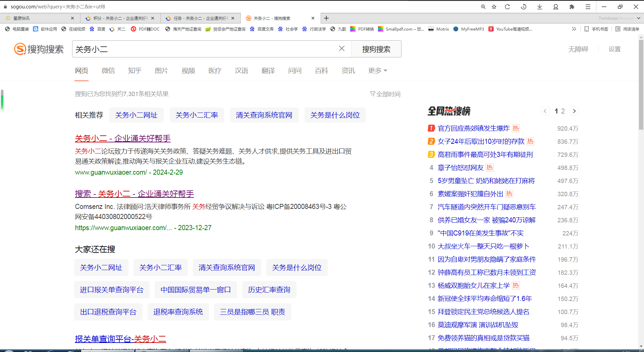Click the 搜狗搜索 search button

(376, 49)
